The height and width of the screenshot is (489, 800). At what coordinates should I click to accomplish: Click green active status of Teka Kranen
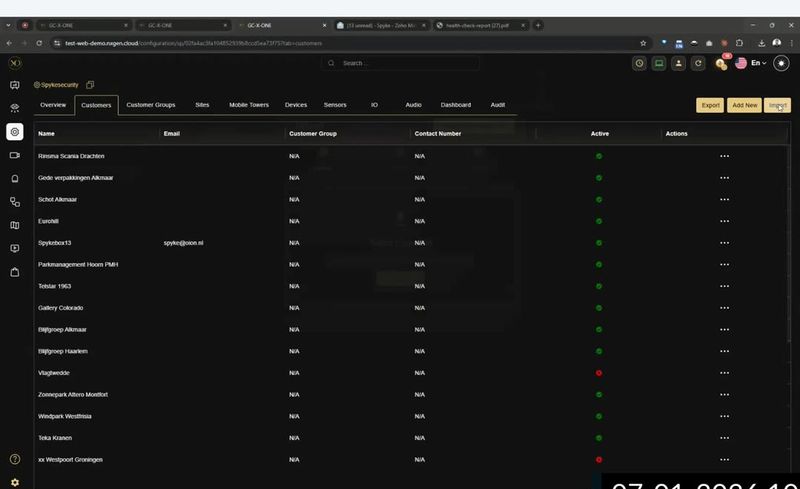(x=599, y=438)
